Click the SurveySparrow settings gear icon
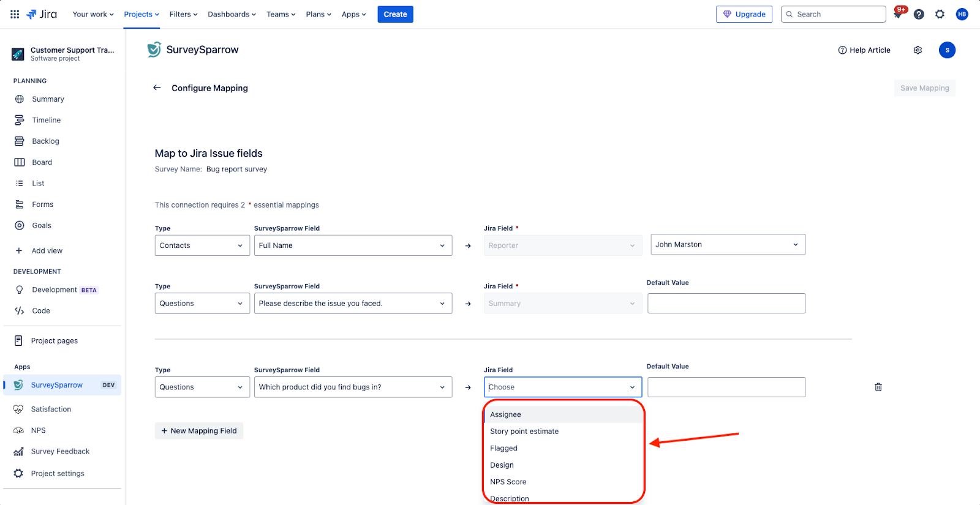This screenshot has width=980, height=505. tap(918, 50)
